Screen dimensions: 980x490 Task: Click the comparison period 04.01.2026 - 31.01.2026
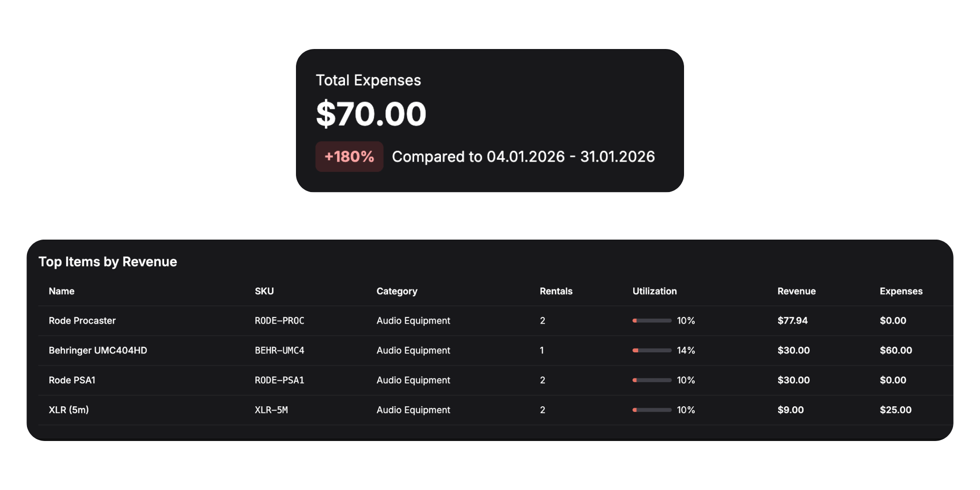[x=523, y=156]
